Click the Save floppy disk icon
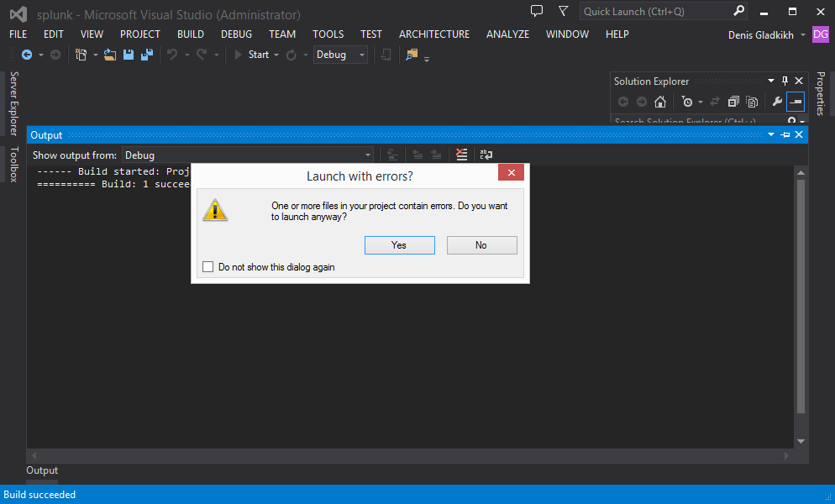This screenshot has width=835, height=504. pyautogui.click(x=129, y=55)
